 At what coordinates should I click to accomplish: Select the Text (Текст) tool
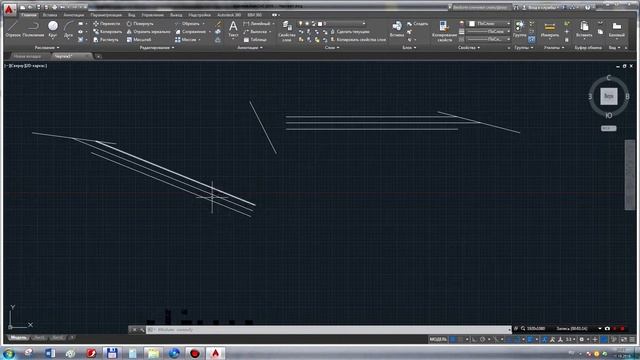click(233, 29)
